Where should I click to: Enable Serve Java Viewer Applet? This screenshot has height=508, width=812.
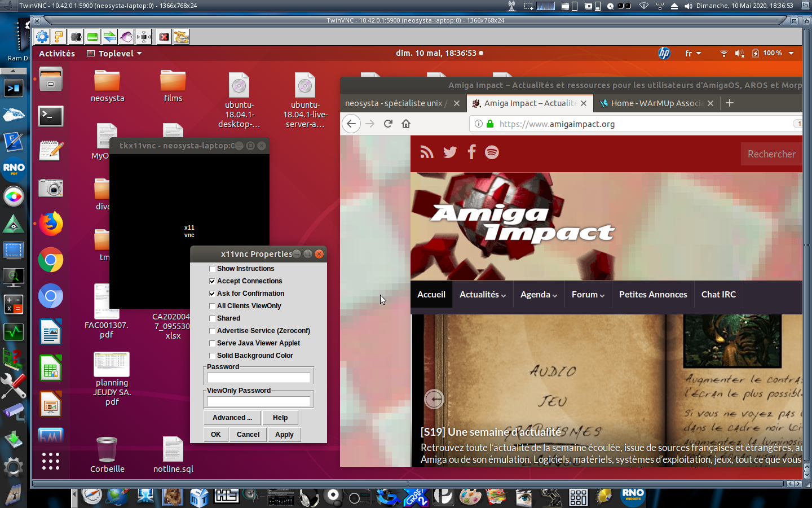pos(212,343)
